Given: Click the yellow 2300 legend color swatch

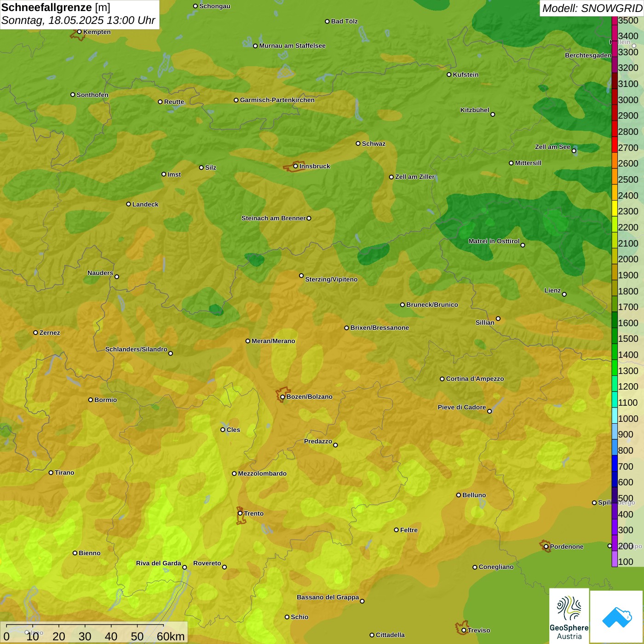Looking at the screenshot, I should tap(615, 208).
